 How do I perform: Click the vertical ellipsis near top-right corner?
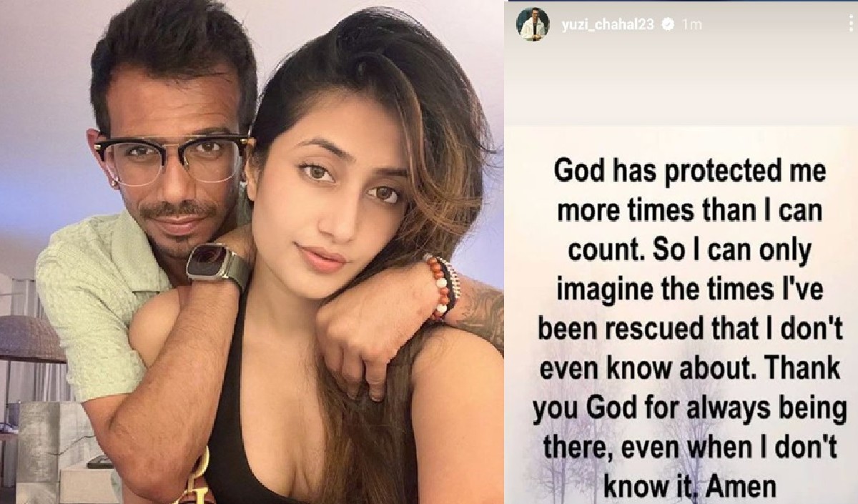(851, 21)
